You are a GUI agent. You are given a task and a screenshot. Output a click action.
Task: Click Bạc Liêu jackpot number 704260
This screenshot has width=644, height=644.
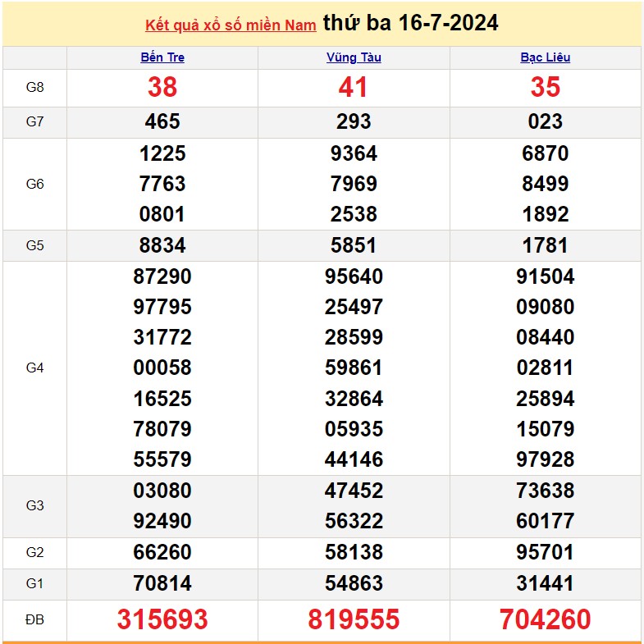tap(545, 619)
